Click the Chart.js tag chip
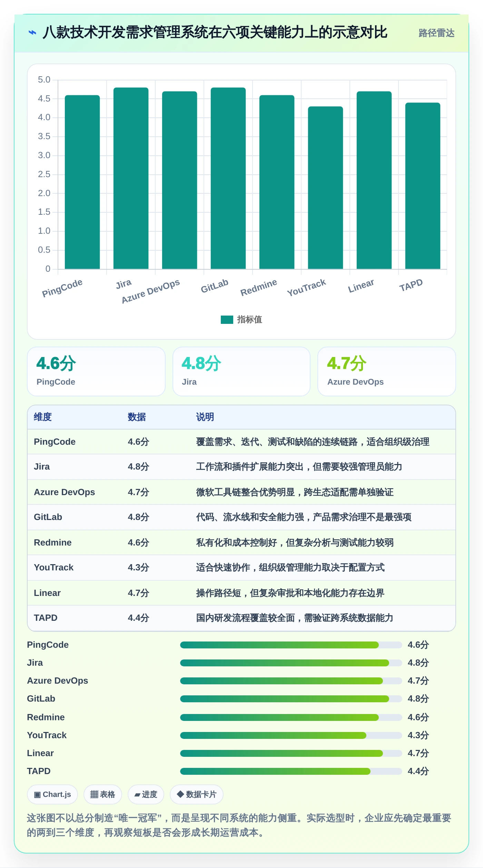This screenshot has width=483, height=868. [52, 794]
